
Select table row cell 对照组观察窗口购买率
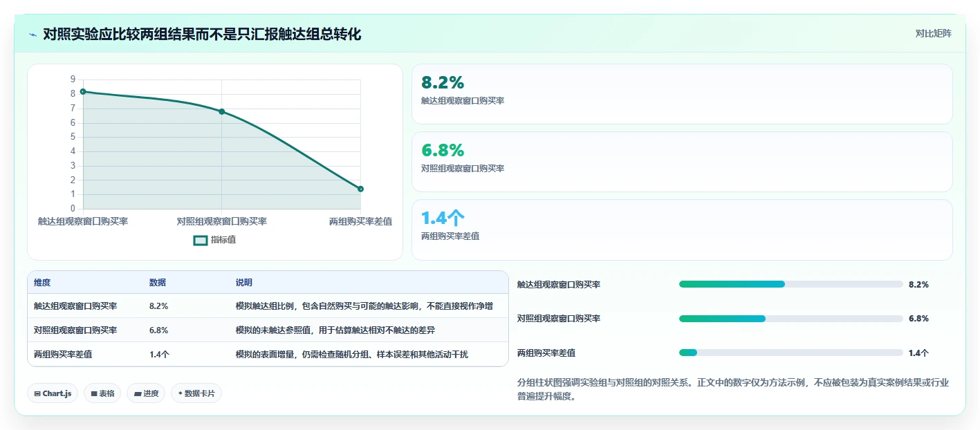(75, 330)
